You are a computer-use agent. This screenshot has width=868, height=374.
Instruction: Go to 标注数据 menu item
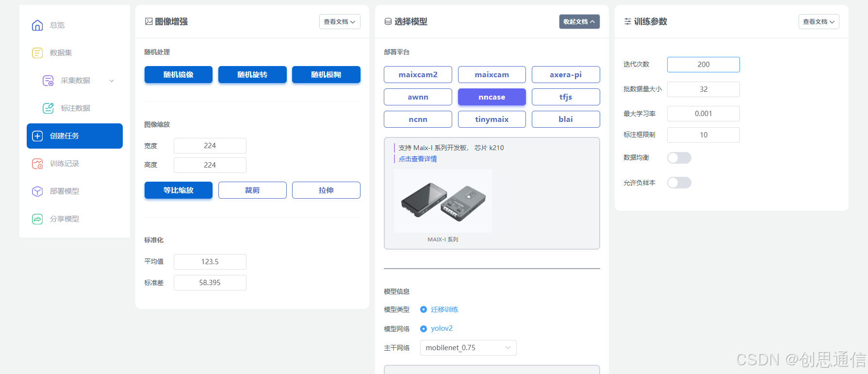[75, 108]
